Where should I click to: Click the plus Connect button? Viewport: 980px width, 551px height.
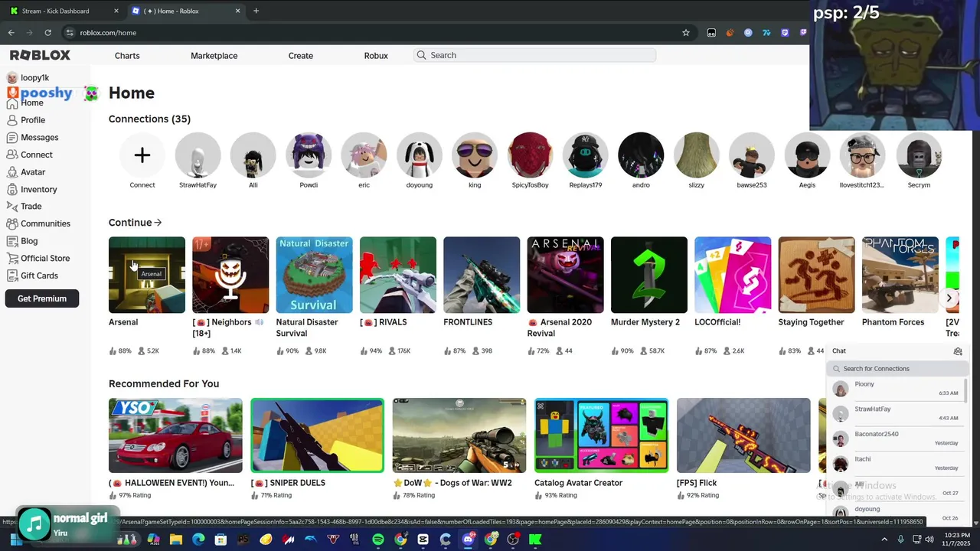pyautogui.click(x=142, y=155)
